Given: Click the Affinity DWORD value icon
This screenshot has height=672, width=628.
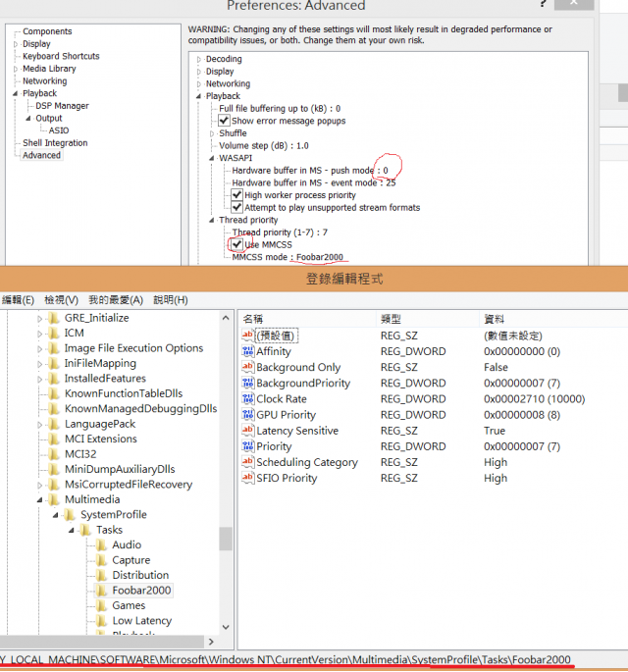Looking at the screenshot, I should 248,351.
